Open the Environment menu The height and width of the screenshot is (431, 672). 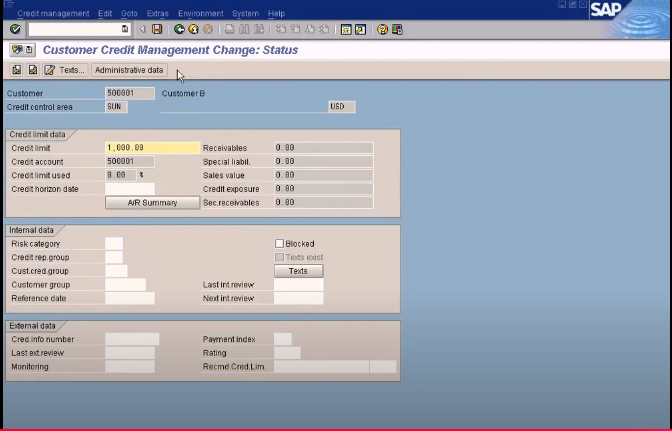tap(201, 14)
